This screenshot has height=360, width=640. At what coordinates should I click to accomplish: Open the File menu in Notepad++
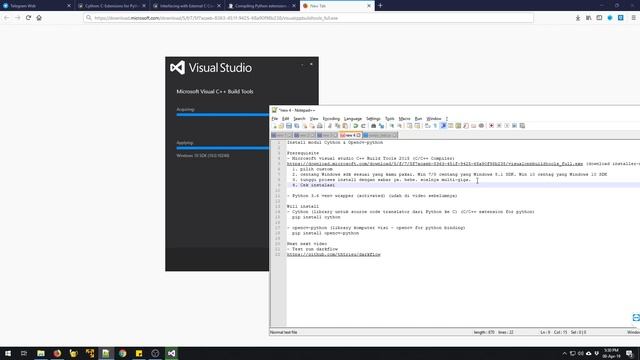click(x=275, y=119)
